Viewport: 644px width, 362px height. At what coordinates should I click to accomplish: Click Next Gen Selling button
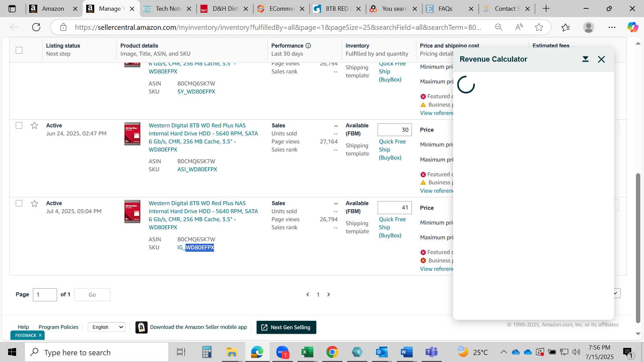tap(286, 327)
